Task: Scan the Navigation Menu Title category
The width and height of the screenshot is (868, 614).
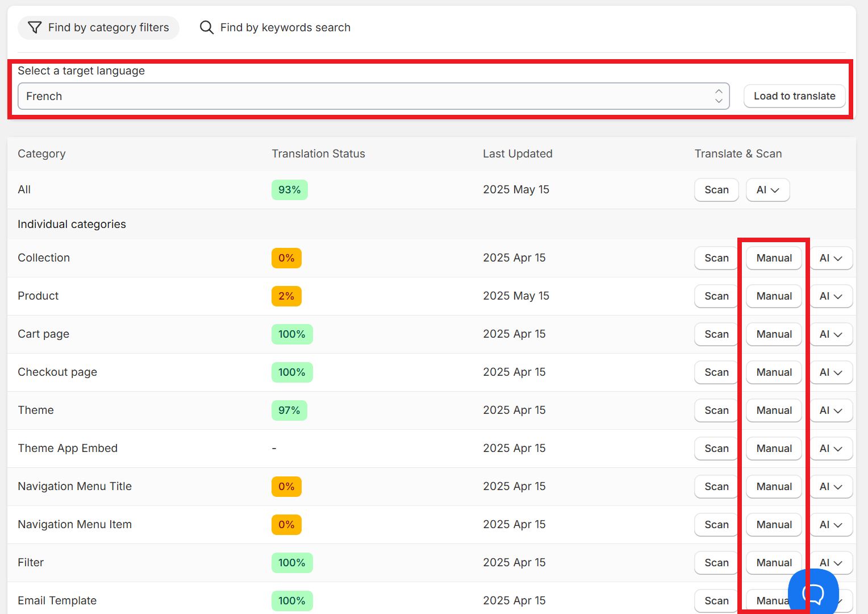Action: coord(716,487)
